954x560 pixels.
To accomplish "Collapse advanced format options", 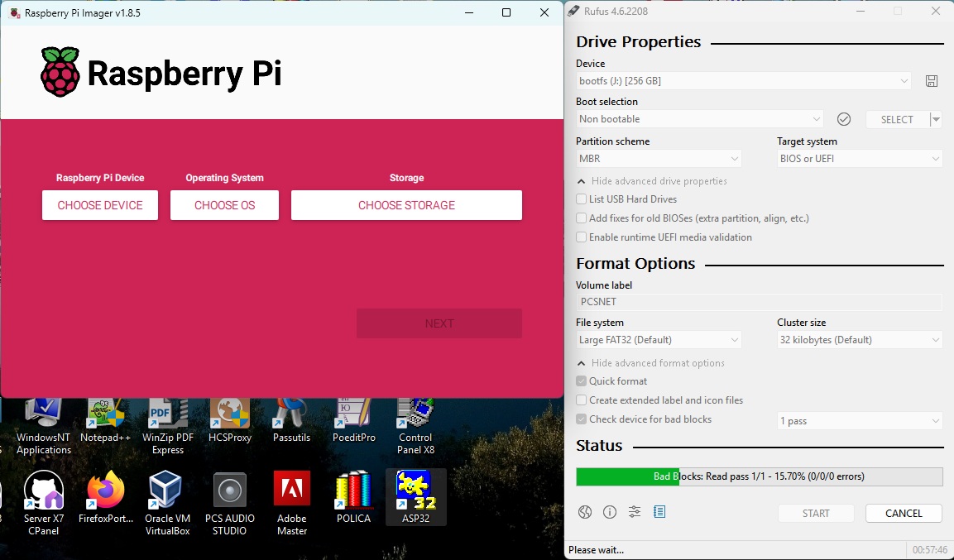I will click(650, 363).
